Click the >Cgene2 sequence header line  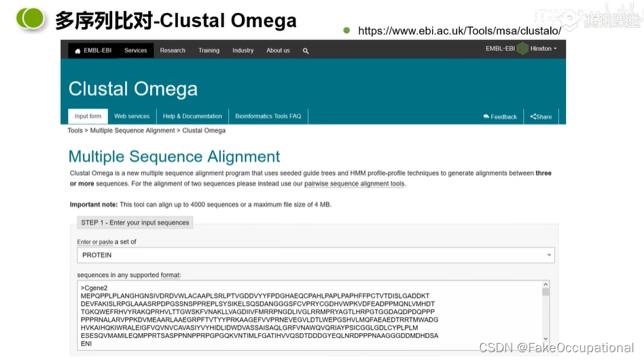tap(94, 288)
